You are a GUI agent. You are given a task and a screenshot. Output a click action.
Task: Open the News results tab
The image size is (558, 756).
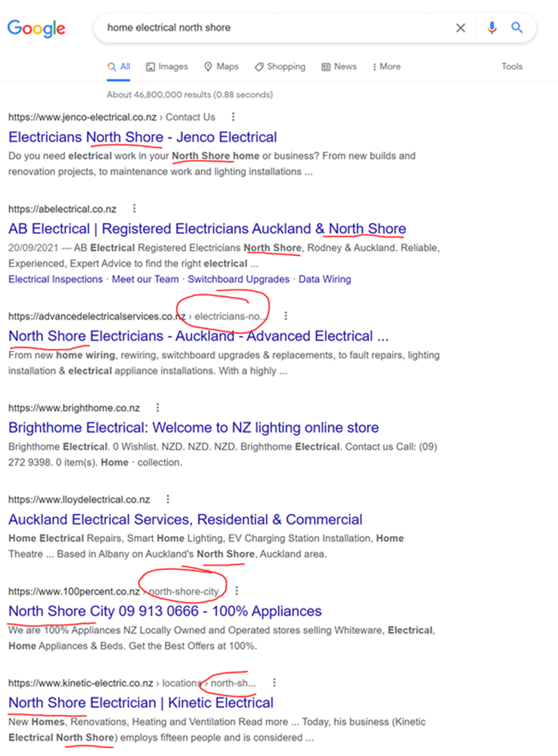(x=339, y=67)
